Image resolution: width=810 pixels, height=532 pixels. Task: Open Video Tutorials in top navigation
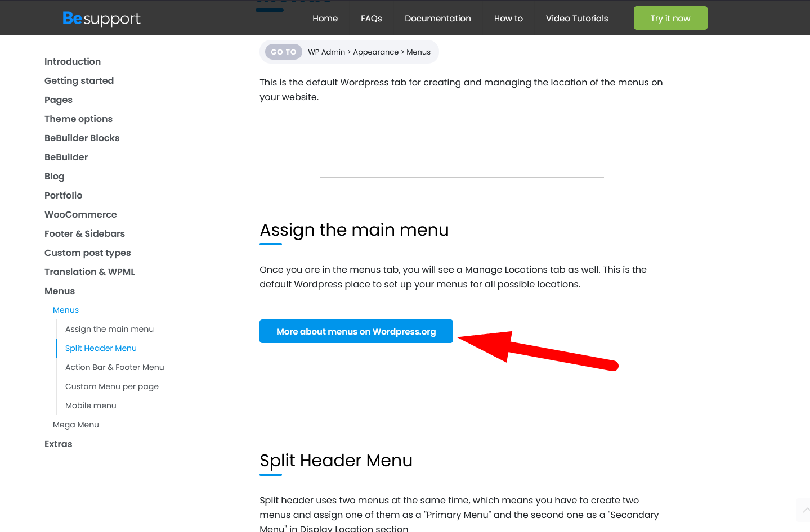click(x=577, y=19)
